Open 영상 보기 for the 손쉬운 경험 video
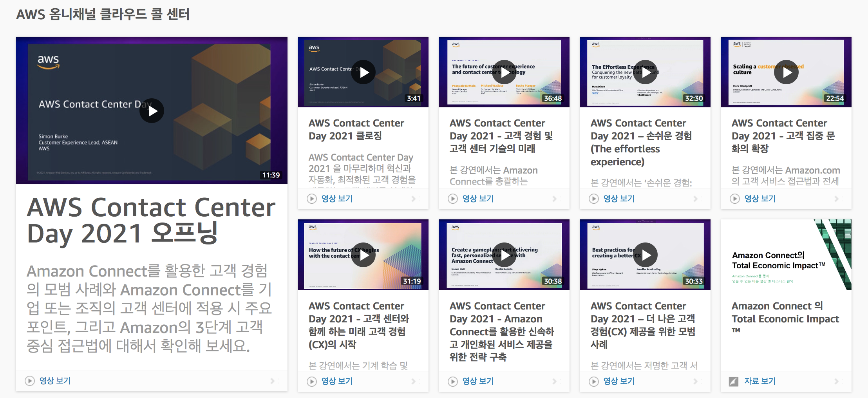 tap(619, 199)
